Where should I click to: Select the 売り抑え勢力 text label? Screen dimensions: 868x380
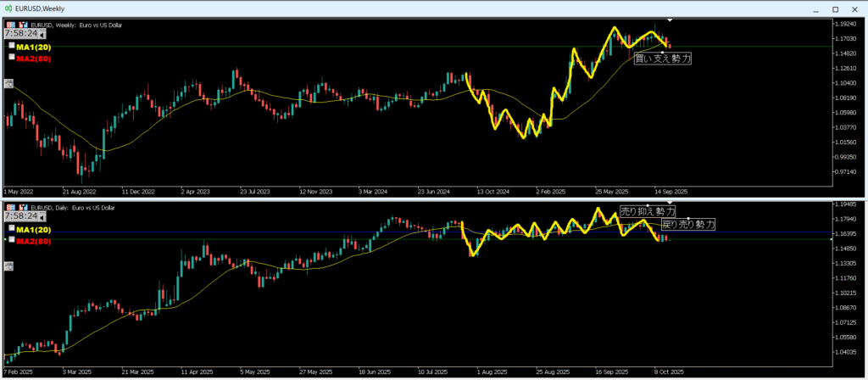(x=648, y=211)
